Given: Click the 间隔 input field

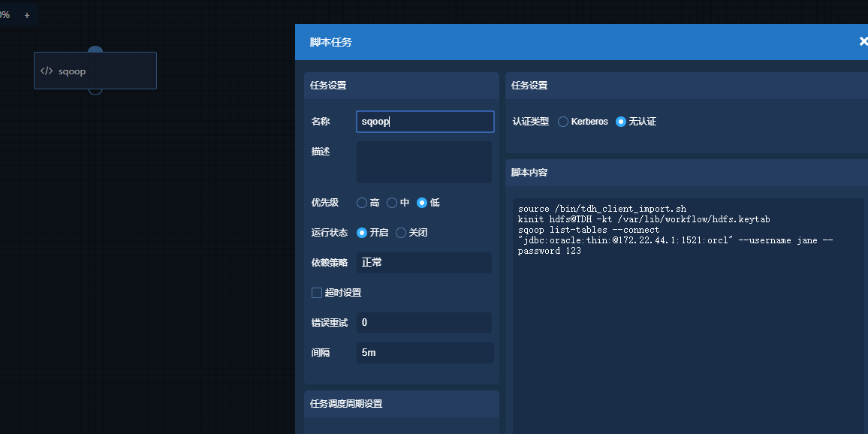Looking at the screenshot, I should (425, 353).
